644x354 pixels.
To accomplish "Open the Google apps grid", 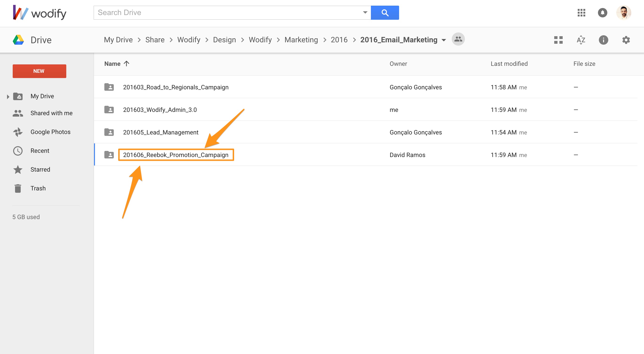I will click(x=581, y=13).
